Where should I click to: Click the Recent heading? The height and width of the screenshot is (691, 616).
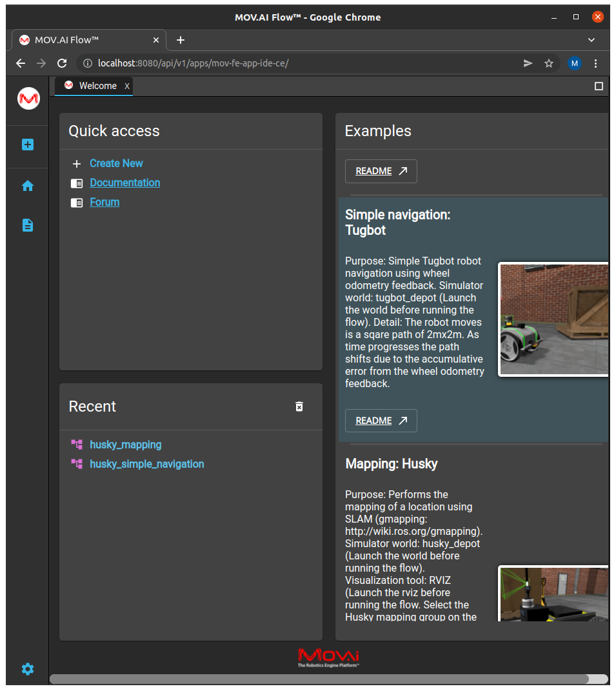(92, 406)
